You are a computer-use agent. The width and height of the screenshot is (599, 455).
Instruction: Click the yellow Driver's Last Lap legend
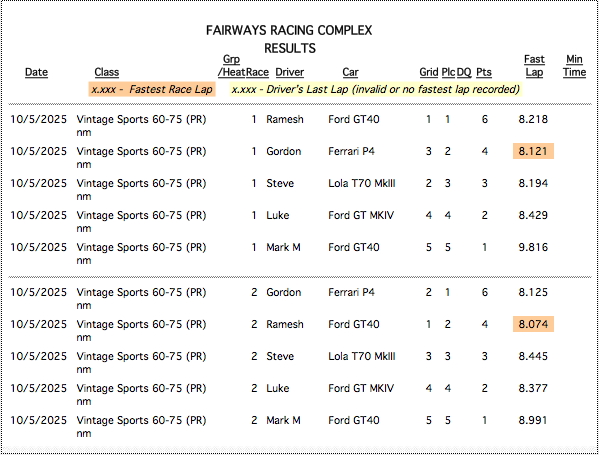(376, 89)
